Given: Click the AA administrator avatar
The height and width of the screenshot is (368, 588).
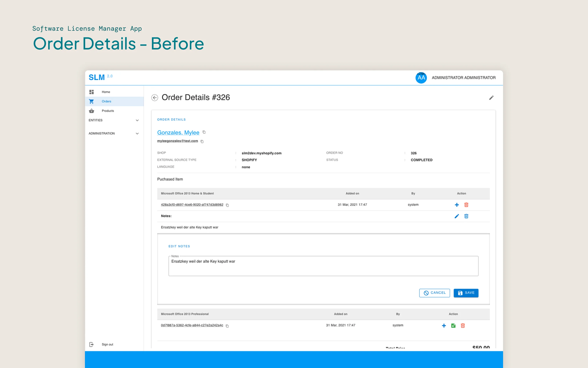Looking at the screenshot, I should (x=421, y=78).
